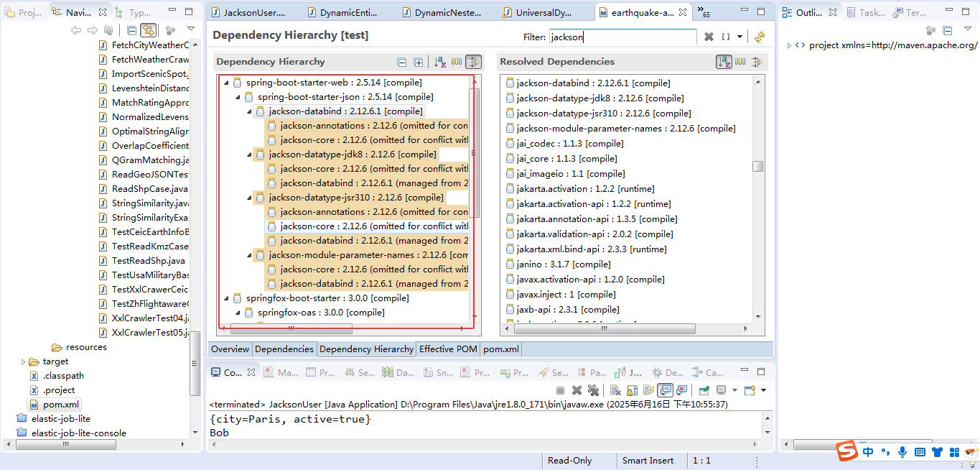Collapse springfox-boot-starter node

(x=226, y=298)
